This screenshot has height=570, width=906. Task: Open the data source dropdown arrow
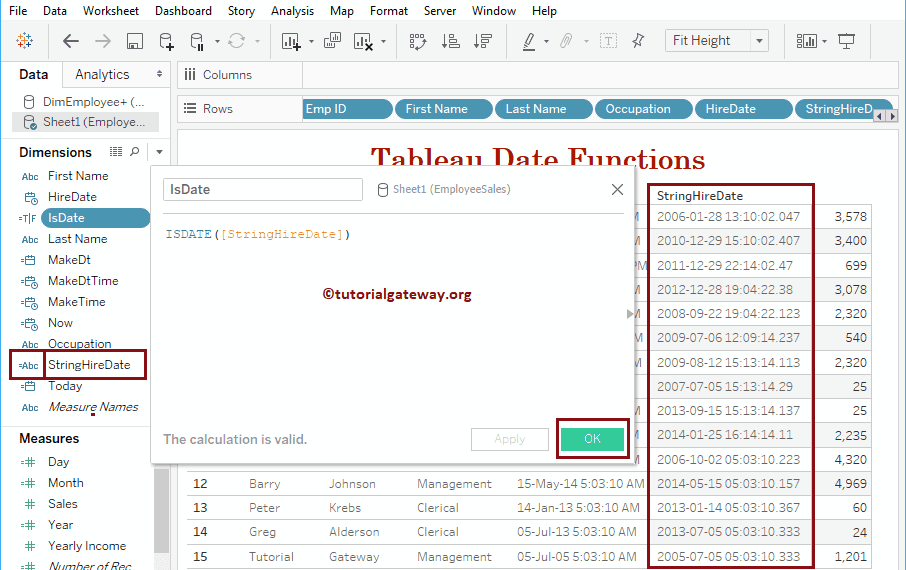coord(217,42)
